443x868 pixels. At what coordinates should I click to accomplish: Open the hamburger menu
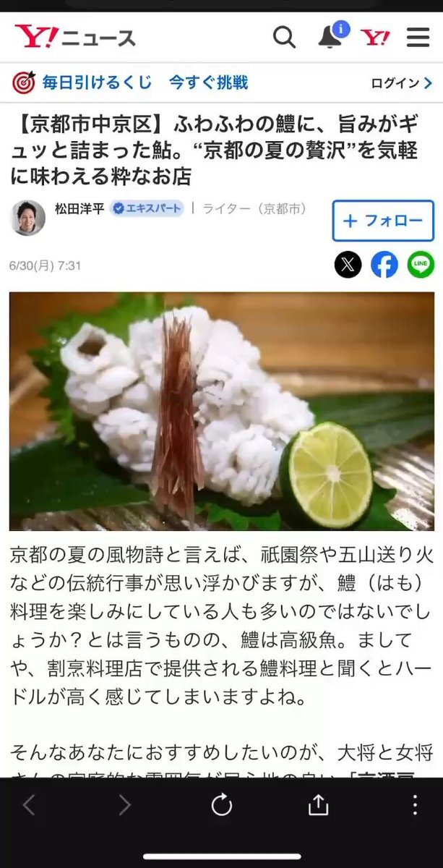[418, 38]
